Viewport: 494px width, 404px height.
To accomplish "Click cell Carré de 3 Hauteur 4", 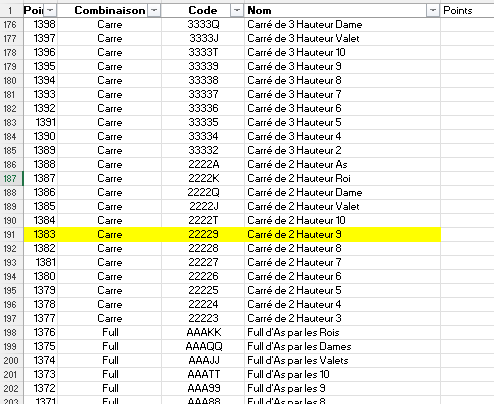I will click(342, 137).
